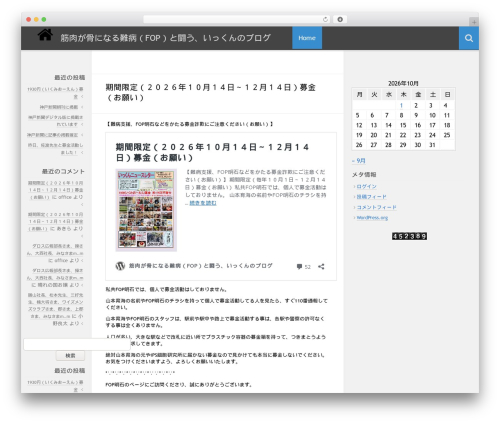Open the Home menu tab

pyautogui.click(x=307, y=38)
